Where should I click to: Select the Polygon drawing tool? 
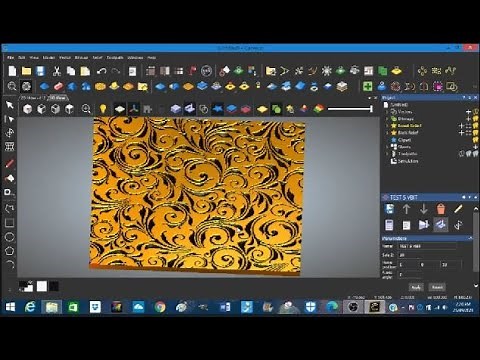pyautogui.click(x=10, y=251)
